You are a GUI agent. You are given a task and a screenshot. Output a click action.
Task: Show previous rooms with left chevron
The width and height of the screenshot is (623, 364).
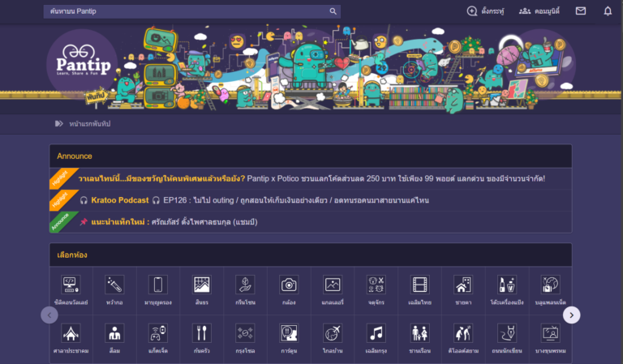[x=49, y=315]
